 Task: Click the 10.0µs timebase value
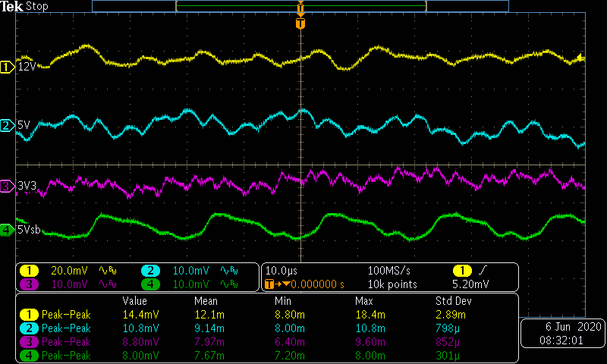pyautogui.click(x=281, y=271)
